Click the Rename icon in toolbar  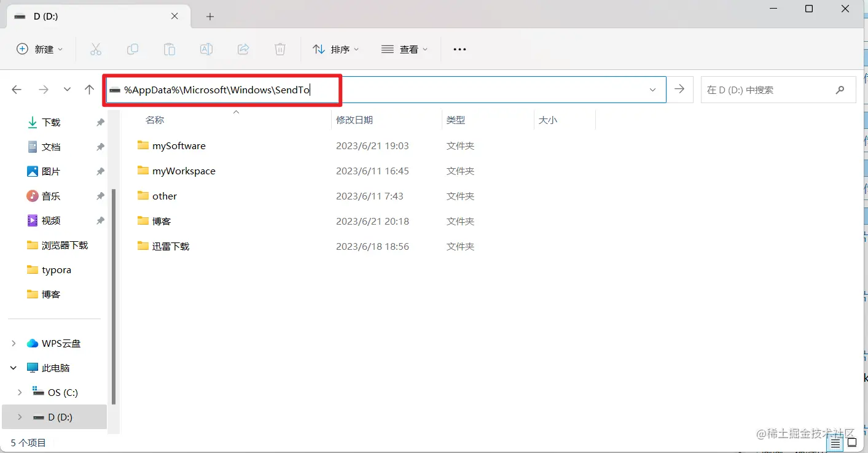(x=206, y=49)
